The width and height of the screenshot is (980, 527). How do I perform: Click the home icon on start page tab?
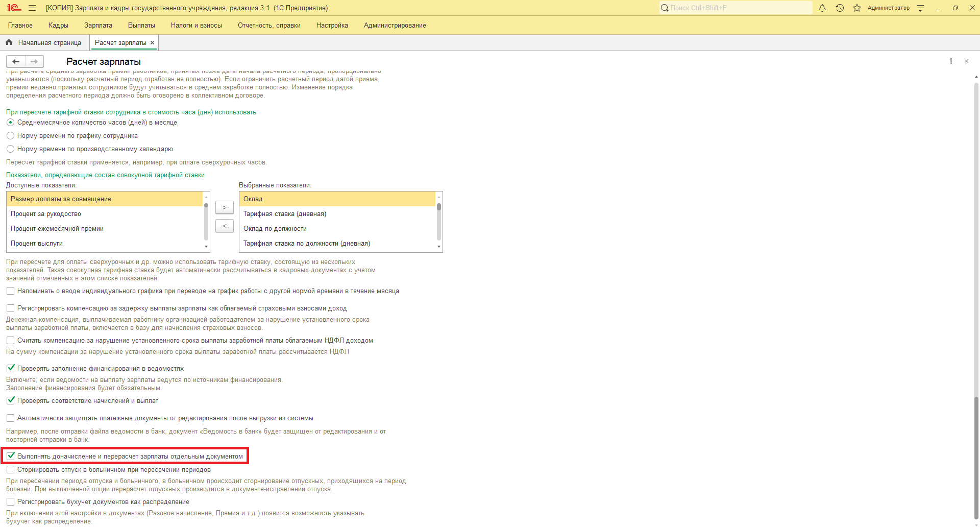pyautogui.click(x=9, y=42)
